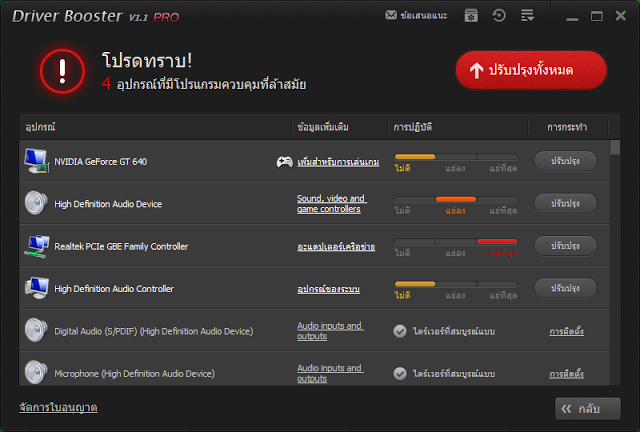Click the High Definition Audio Device severity bar
The image size is (640, 432).
(456, 199)
